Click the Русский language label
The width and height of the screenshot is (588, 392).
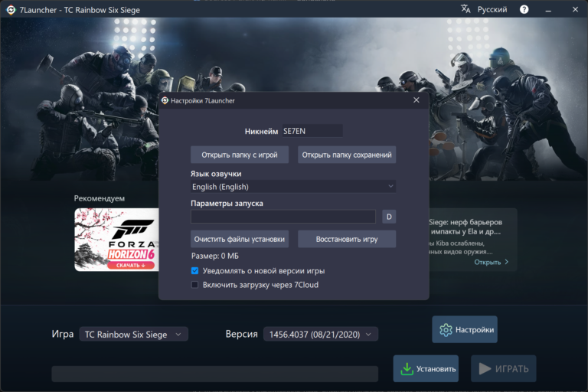(x=492, y=9)
